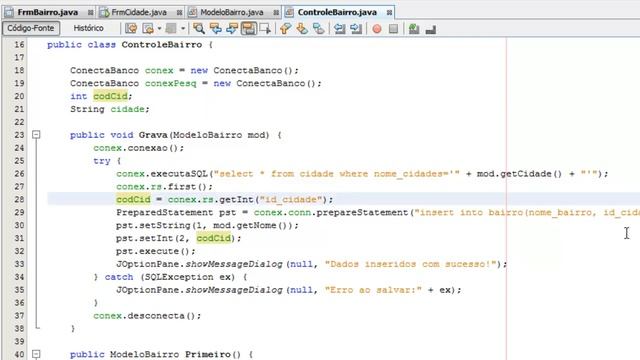This screenshot has width=640, height=360.
Task: Open the forward history dropdown arrow
Action: 183,28
